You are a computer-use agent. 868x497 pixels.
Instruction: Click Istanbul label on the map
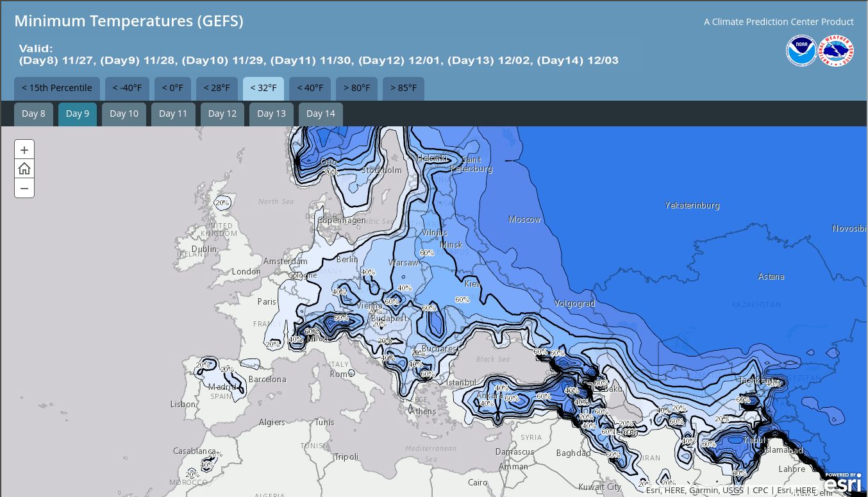pos(462,383)
